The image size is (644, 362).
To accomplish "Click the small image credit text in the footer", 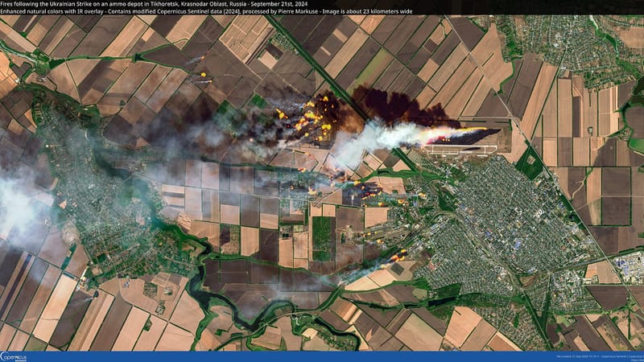I will click(600, 356).
